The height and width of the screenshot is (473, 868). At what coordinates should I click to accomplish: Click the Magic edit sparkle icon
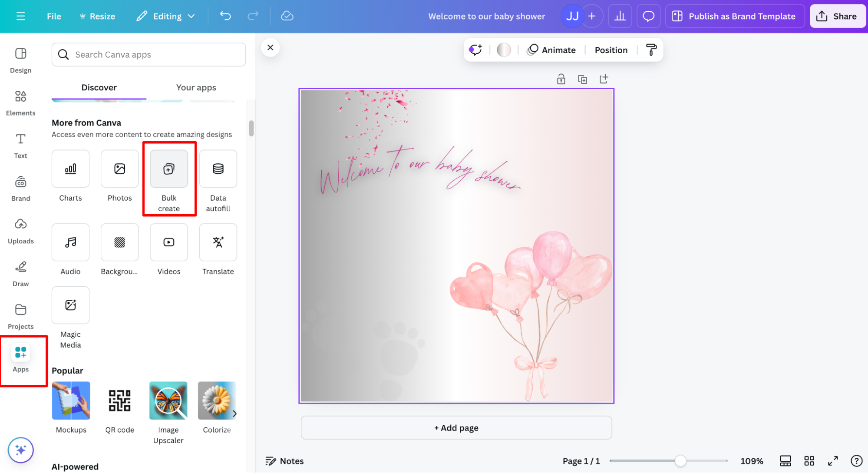pos(475,50)
